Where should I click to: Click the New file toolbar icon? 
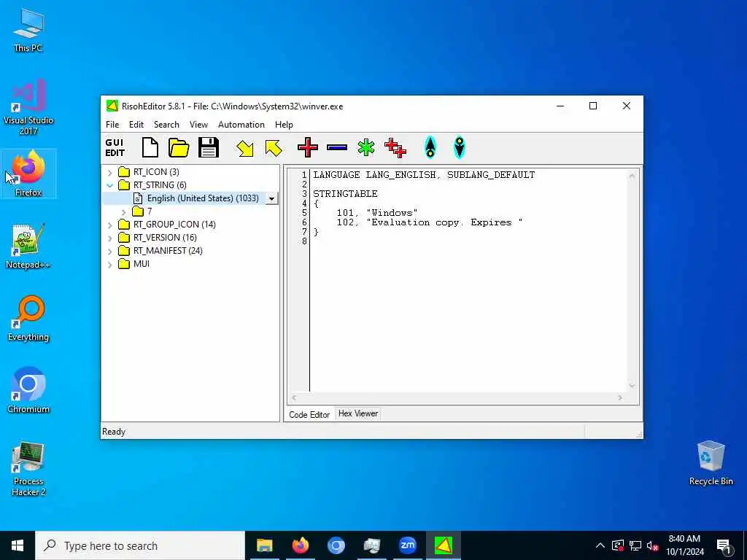150,147
